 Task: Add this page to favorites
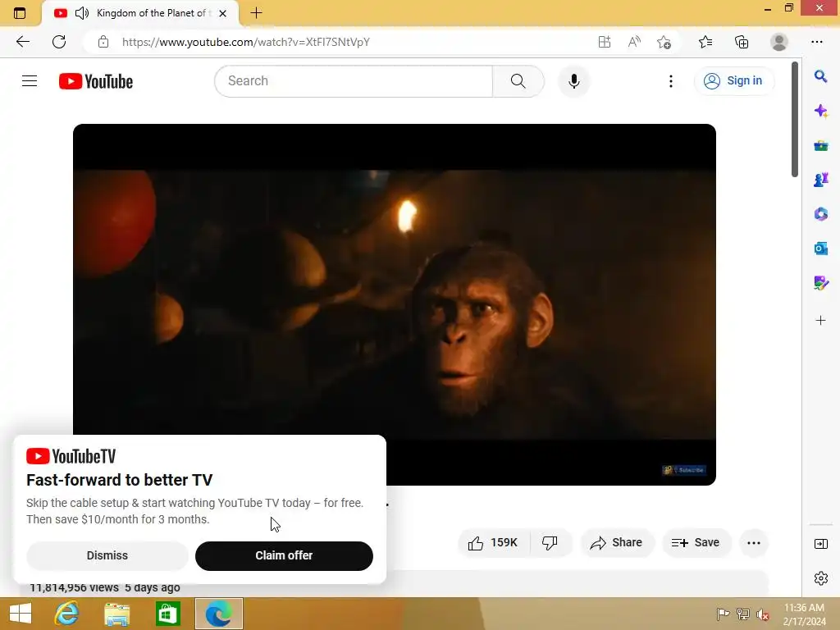(664, 42)
